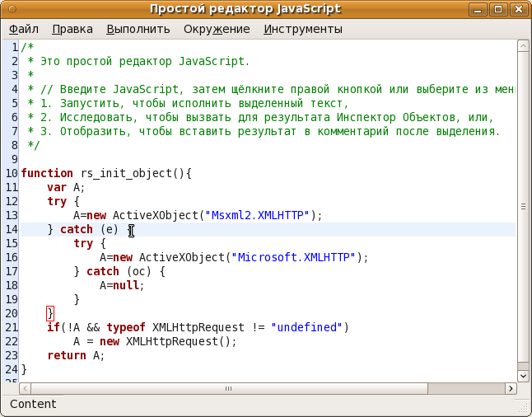Screen dimensions: 532x417
Task: Click the horizontal scrollbar left arrow
Action: click(x=26, y=387)
